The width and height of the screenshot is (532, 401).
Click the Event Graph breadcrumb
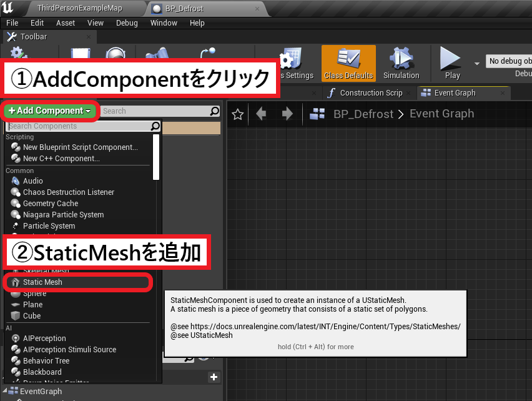441,114
